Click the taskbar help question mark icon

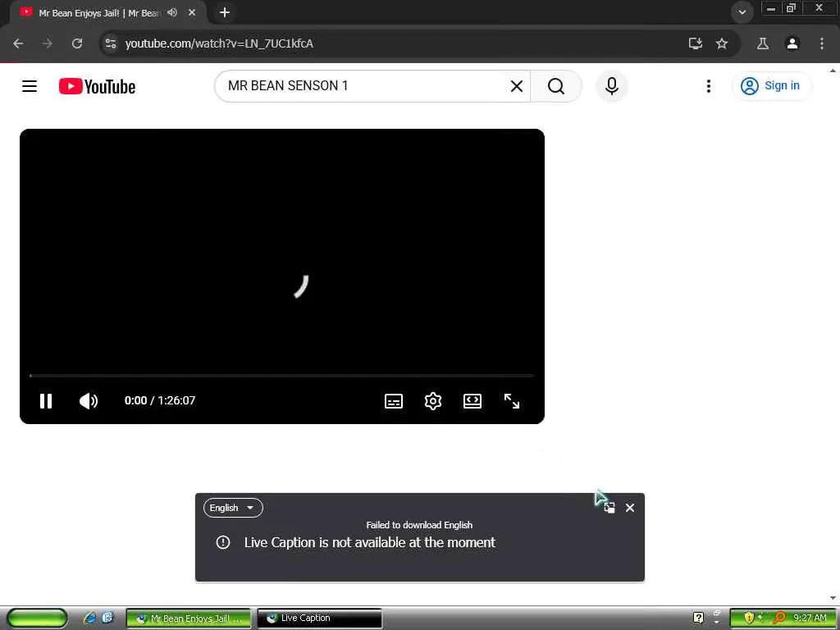698,619
